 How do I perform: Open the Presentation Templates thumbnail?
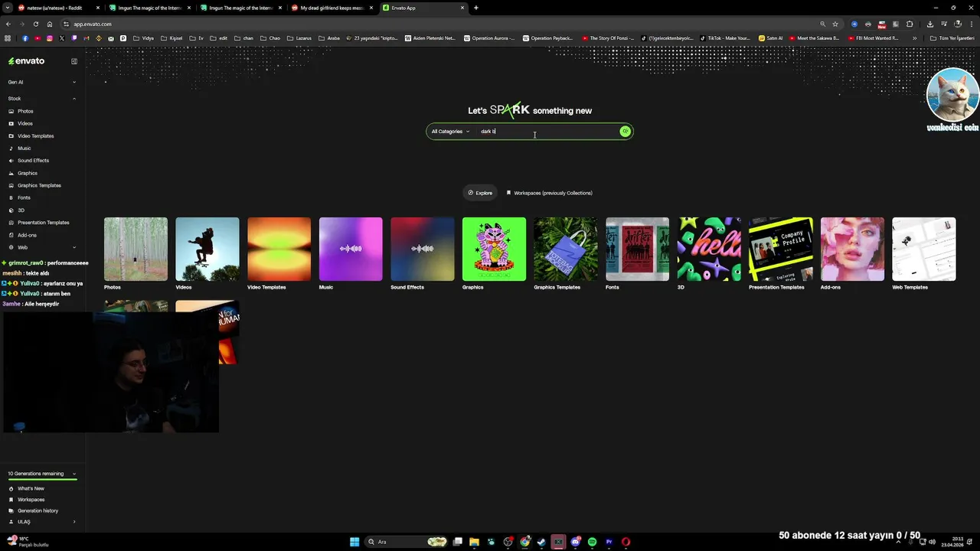[x=781, y=249]
